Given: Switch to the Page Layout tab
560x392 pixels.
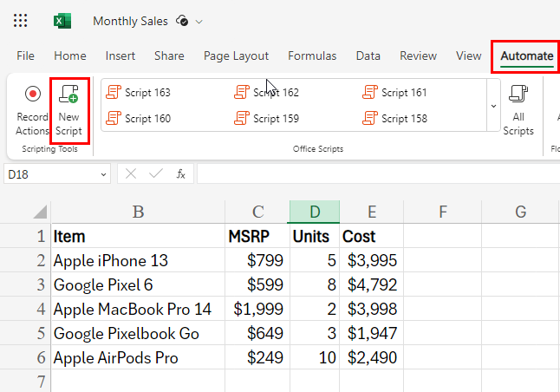Looking at the screenshot, I should click(236, 56).
